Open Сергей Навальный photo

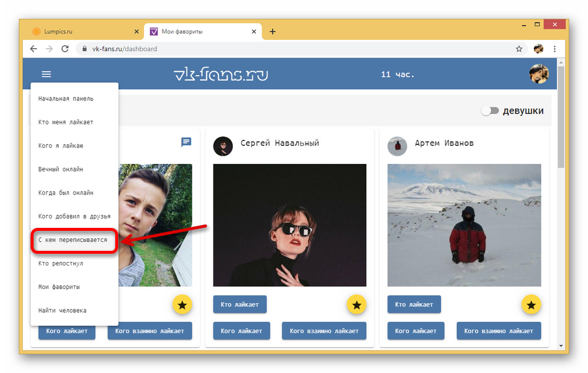point(289,225)
